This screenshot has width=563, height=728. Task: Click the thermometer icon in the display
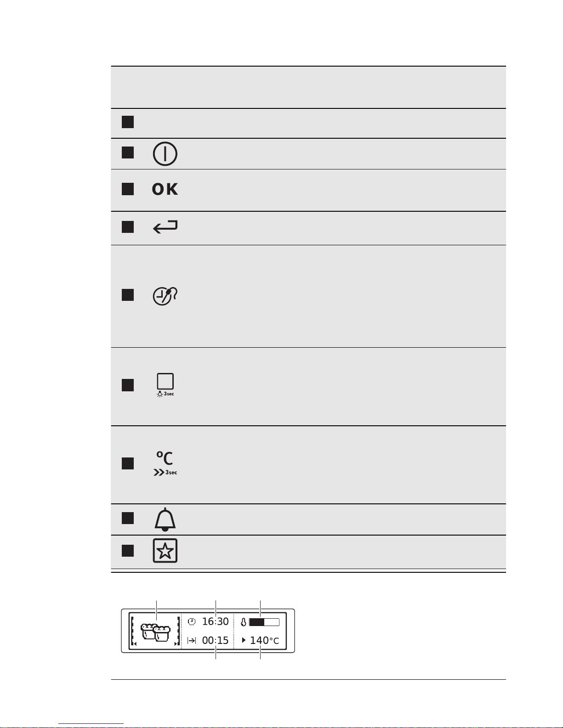244,622
